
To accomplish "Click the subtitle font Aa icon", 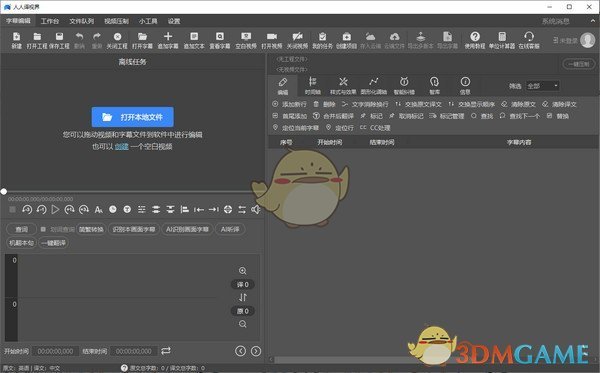I will click(x=98, y=209).
